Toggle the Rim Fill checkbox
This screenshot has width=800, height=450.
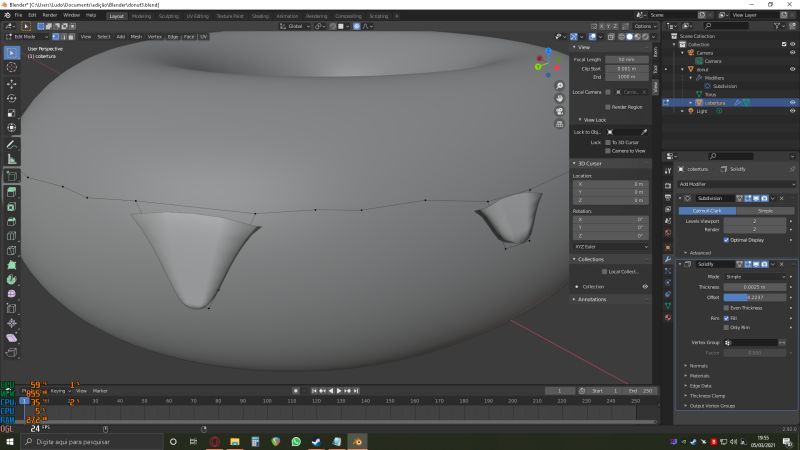pyautogui.click(x=727, y=318)
